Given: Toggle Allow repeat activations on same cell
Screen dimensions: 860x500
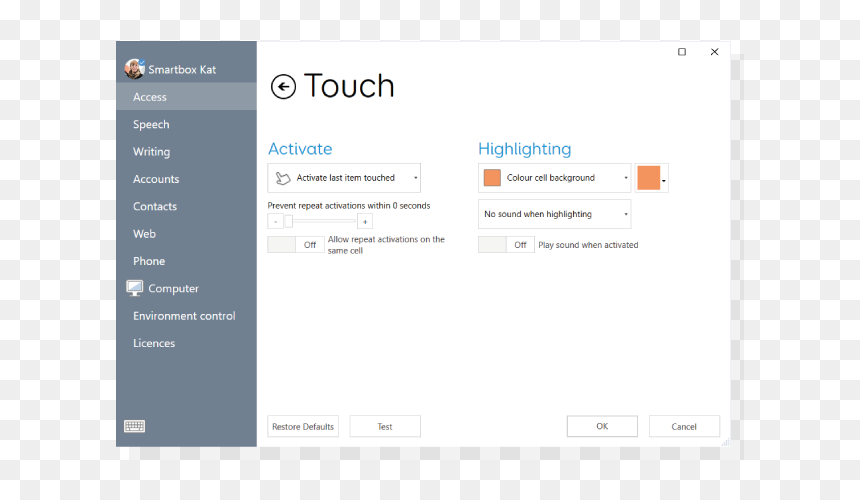Looking at the screenshot, I should [296, 245].
